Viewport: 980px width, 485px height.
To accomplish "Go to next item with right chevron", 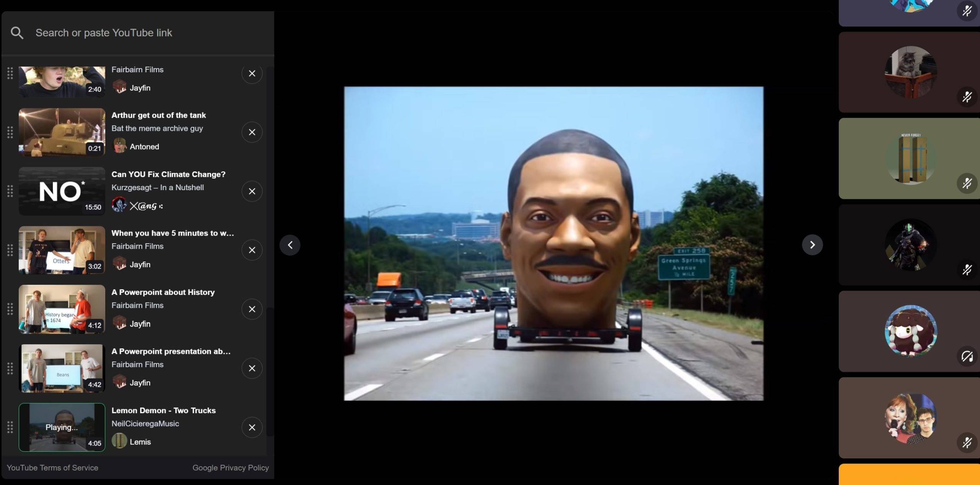I will (x=812, y=245).
